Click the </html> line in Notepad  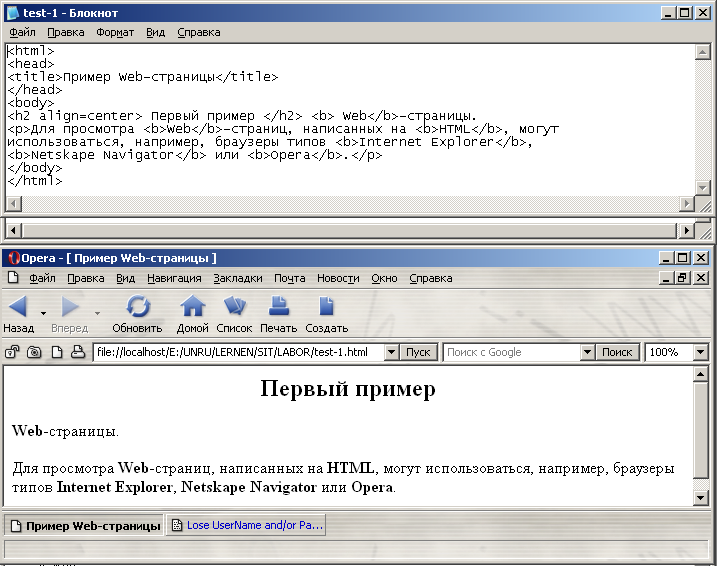coord(35,181)
